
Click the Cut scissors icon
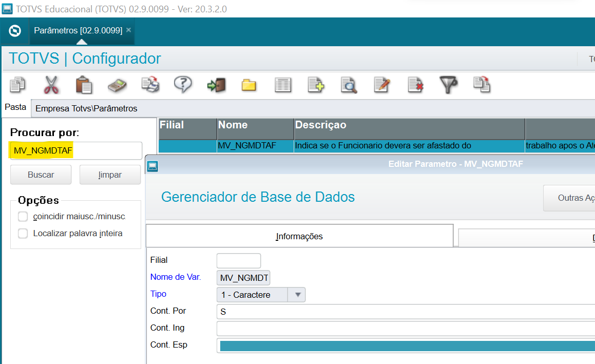pos(51,85)
